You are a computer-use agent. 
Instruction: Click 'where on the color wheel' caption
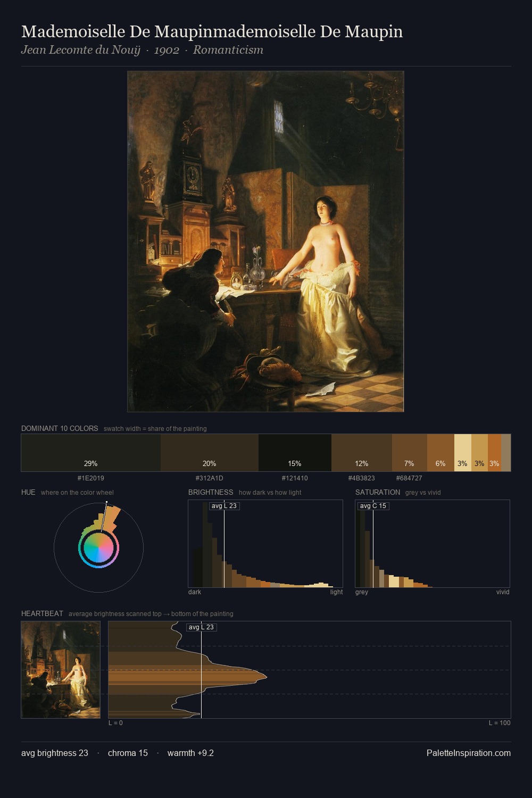[x=77, y=493]
